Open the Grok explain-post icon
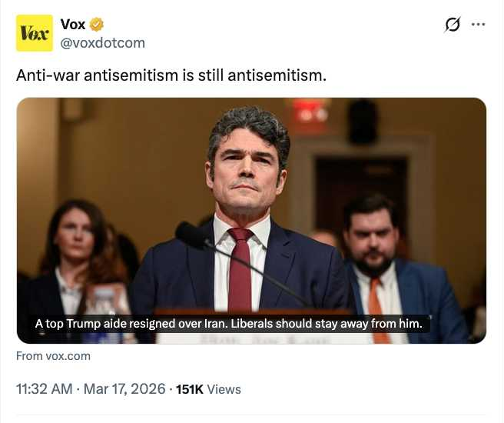The height and width of the screenshot is (423, 504). (x=453, y=25)
